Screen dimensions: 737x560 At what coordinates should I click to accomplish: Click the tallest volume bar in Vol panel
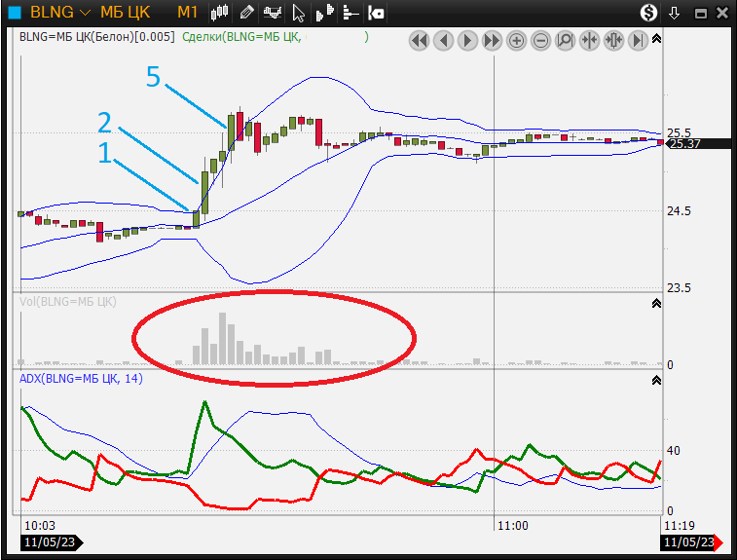click(x=222, y=339)
